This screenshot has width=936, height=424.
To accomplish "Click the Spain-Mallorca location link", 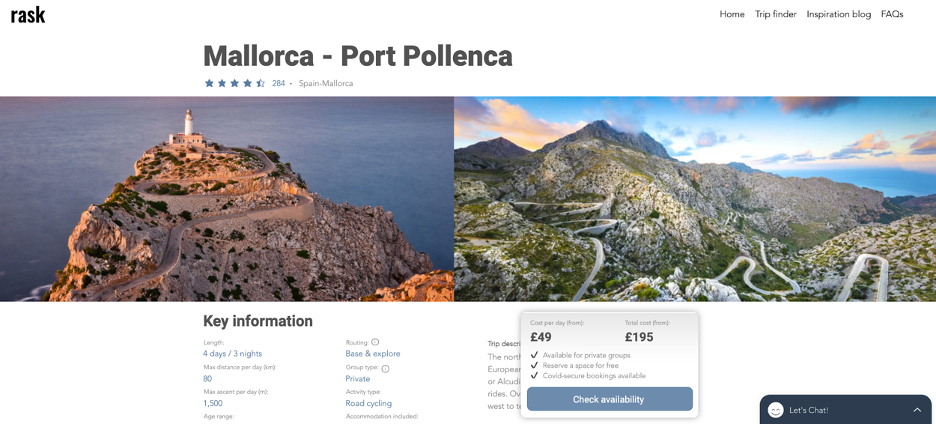I will [x=326, y=83].
